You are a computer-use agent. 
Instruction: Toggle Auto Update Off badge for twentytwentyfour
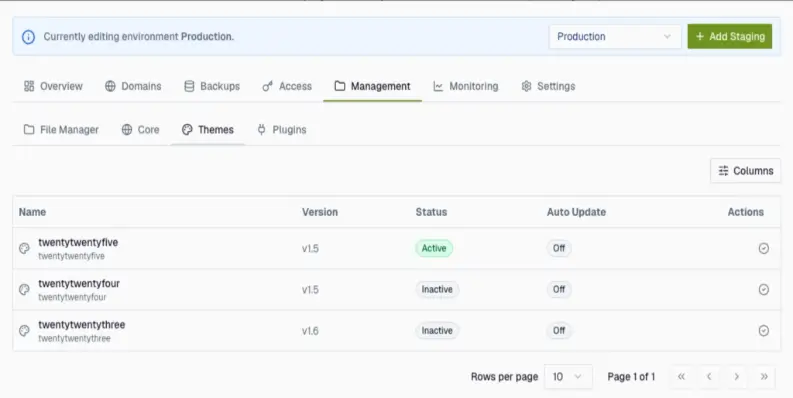point(559,290)
